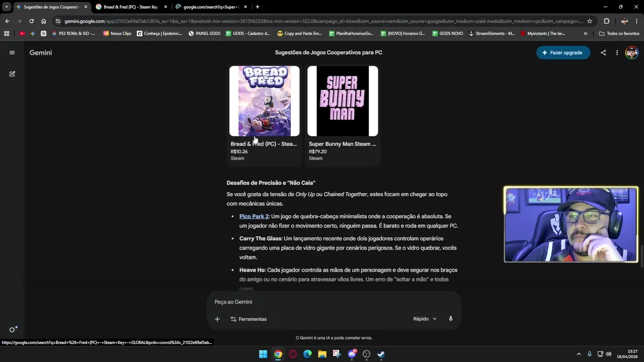Close the Sugestões de Jogos tab
The height and width of the screenshot is (362, 644).
[86, 7]
